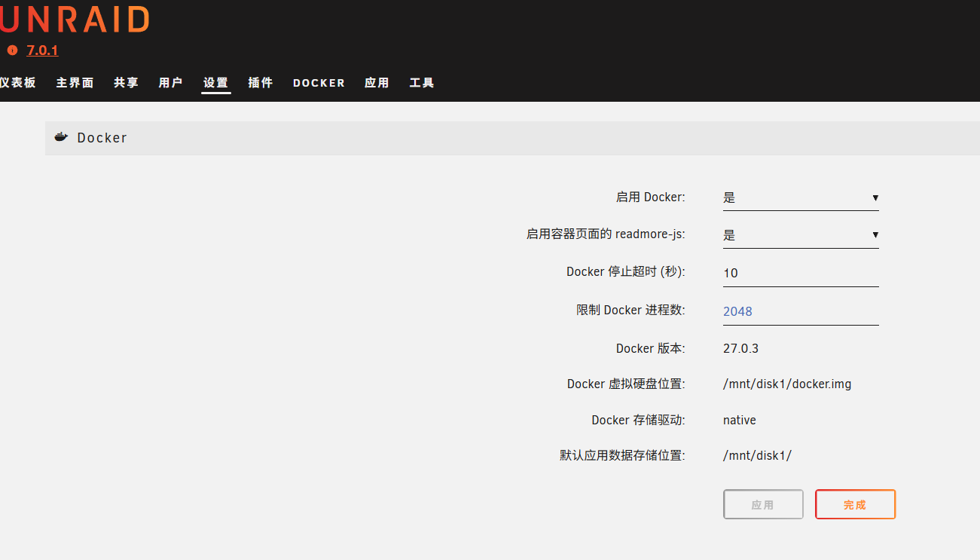Viewport: 980px width, 560px height.
Task: Open the 共享 menu item
Action: pyautogui.click(x=126, y=83)
